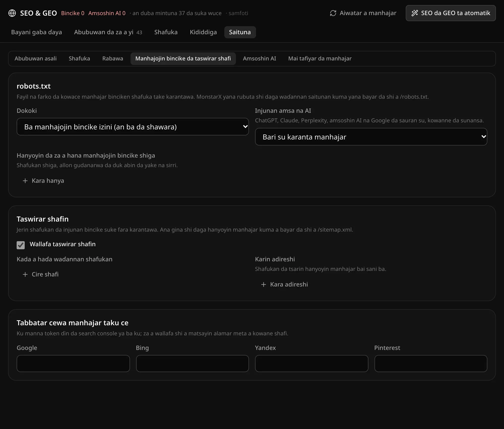
Task: Toggle the Wallafa taswirar shafin checkbox
Action: pyautogui.click(x=21, y=245)
